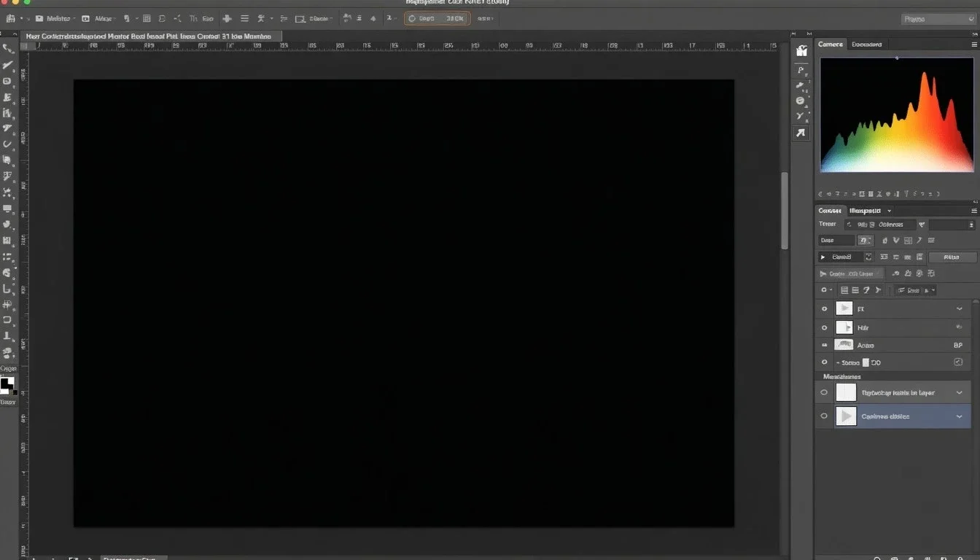This screenshot has width=980, height=560.
Task: Click the foreground/background color swatch
Action: (x=7, y=385)
